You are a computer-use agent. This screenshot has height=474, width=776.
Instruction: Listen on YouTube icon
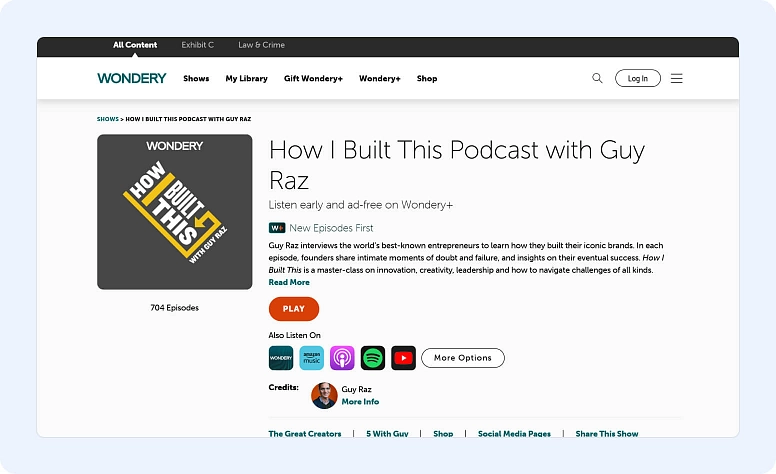point(403,358)
